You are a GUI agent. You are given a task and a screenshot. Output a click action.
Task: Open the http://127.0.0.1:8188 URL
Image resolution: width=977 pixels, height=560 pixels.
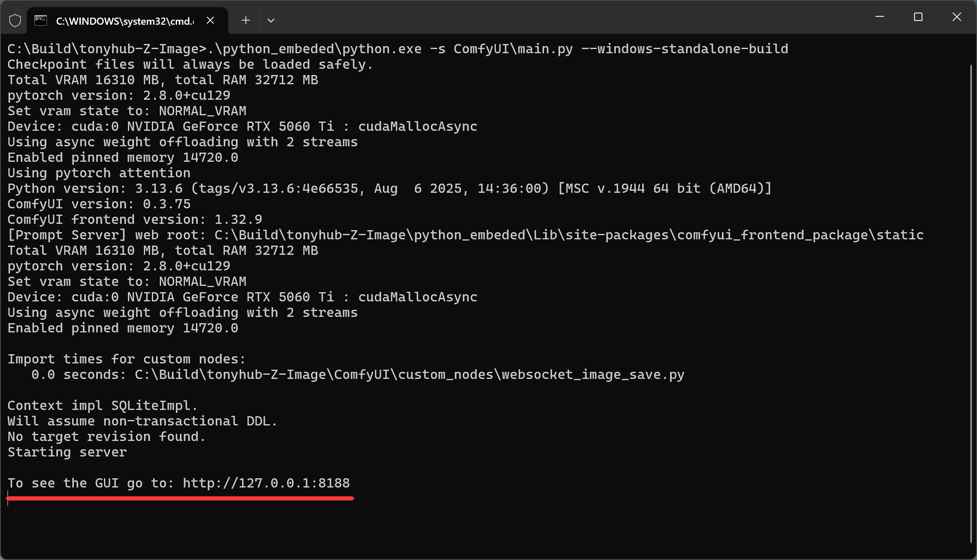(x=266, y=483)
